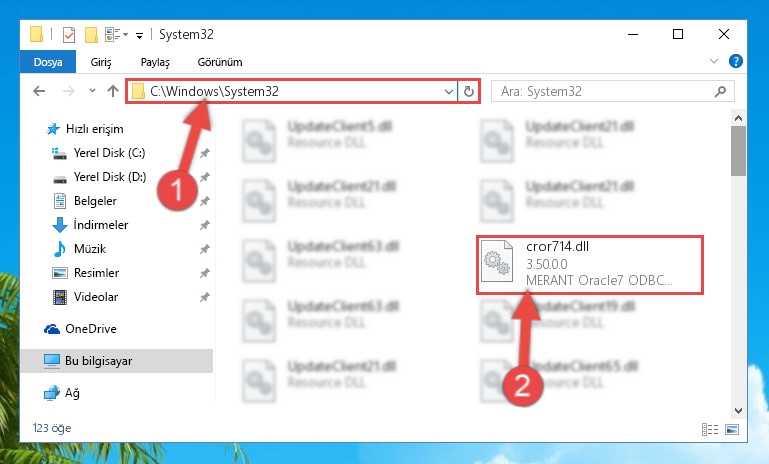Select the cror714.dll file

590,265
